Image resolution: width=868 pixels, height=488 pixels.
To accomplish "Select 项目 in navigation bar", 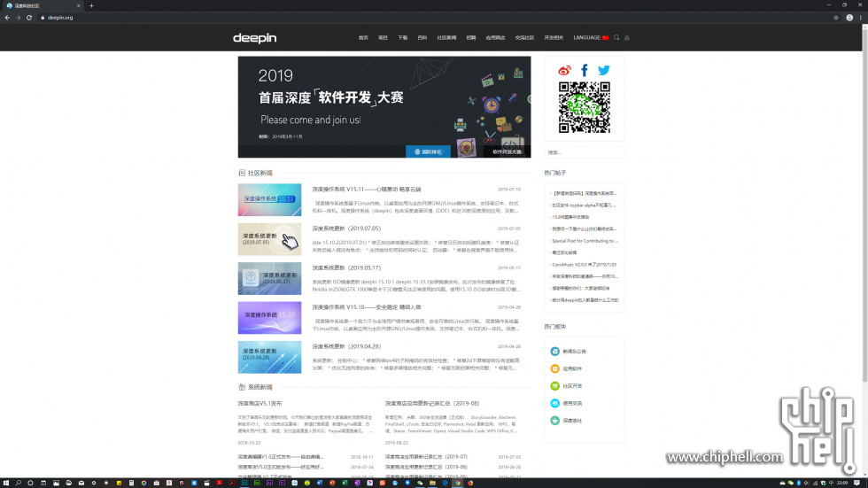I will tap(383, 37).
